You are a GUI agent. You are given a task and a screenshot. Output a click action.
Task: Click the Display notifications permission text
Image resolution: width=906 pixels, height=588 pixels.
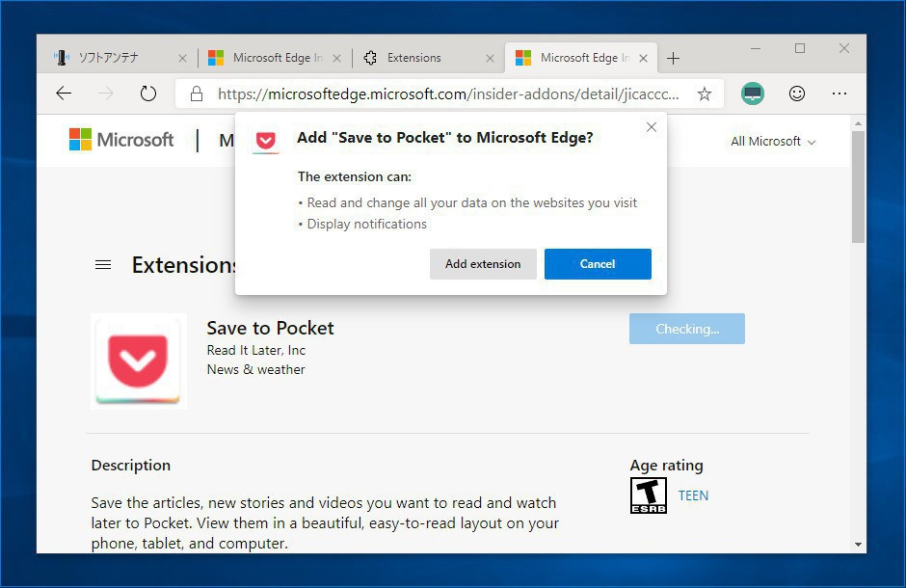[366, 224]
